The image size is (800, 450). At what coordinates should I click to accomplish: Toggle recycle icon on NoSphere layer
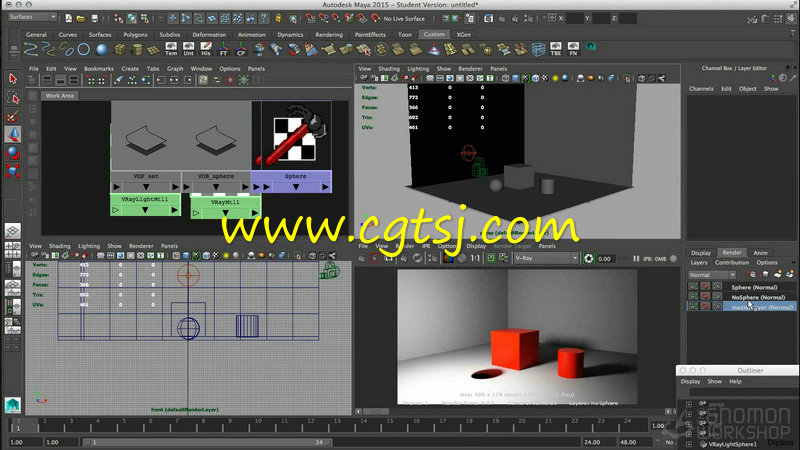705,297
